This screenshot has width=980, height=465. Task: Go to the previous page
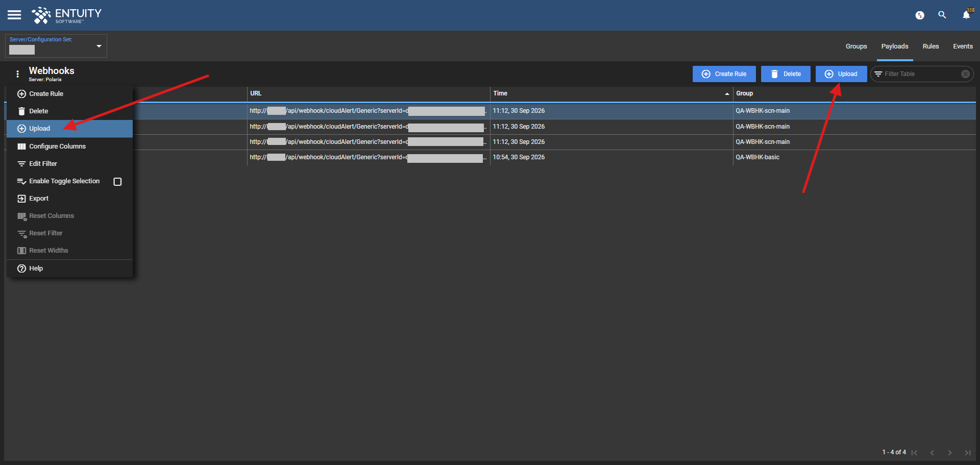pos(932,453)
